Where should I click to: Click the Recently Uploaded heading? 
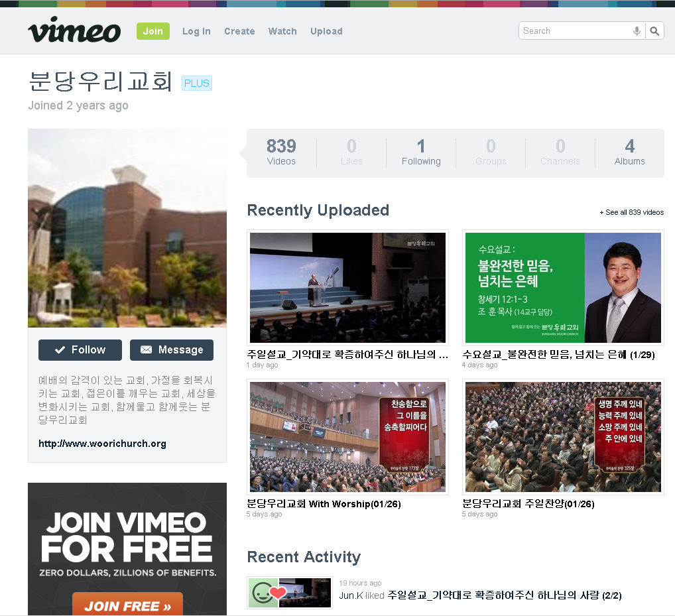318,210
